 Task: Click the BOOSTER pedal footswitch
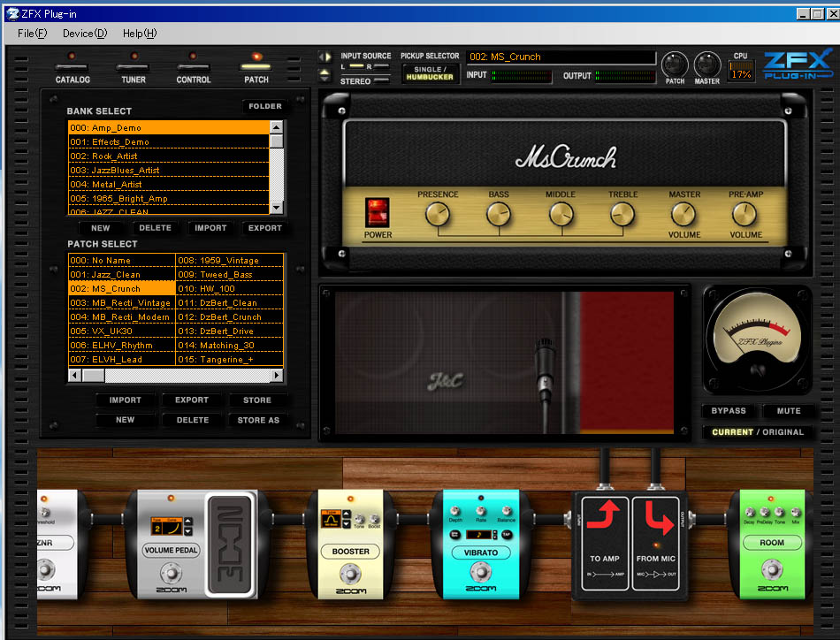pyautogui.click(x=350, y=574)
